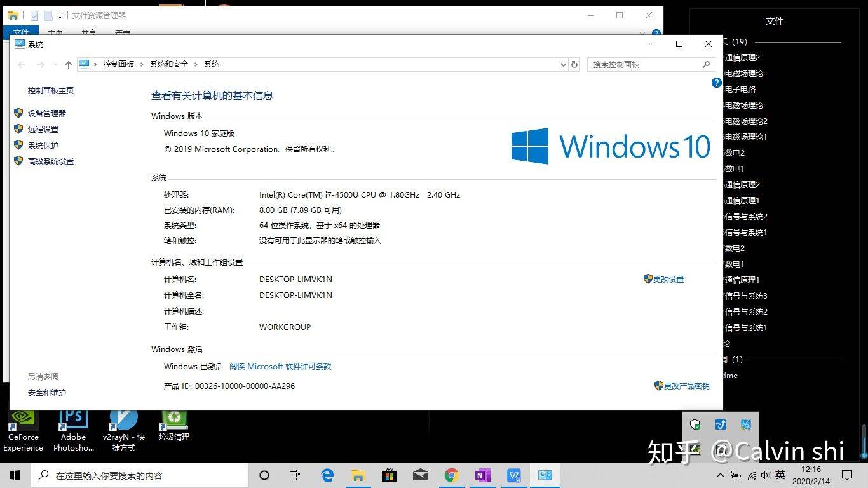Click the 系统 breadcrumb in address bar
This screenshot has height=488, width=868.
tap(212, 64)
